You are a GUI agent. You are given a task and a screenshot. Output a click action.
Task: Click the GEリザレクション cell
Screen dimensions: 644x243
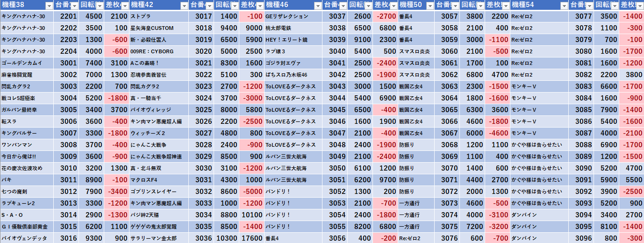tap(293, 16)
